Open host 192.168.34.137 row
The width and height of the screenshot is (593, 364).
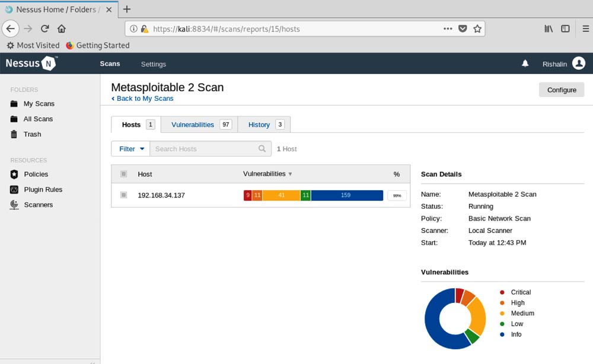(x=260, y=195)
